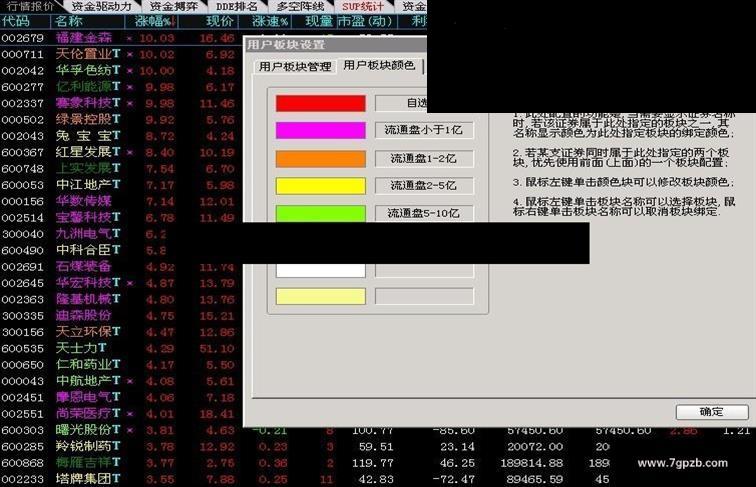Click the bright yellow color block
Viewport: 756px width, 487px height.
click(x=321, y=186)
